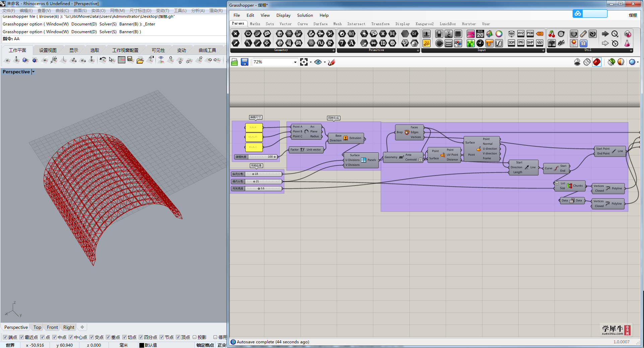
Task: Adjust the 煤棚长度 slider set to 100
Action: coord(256,157)
